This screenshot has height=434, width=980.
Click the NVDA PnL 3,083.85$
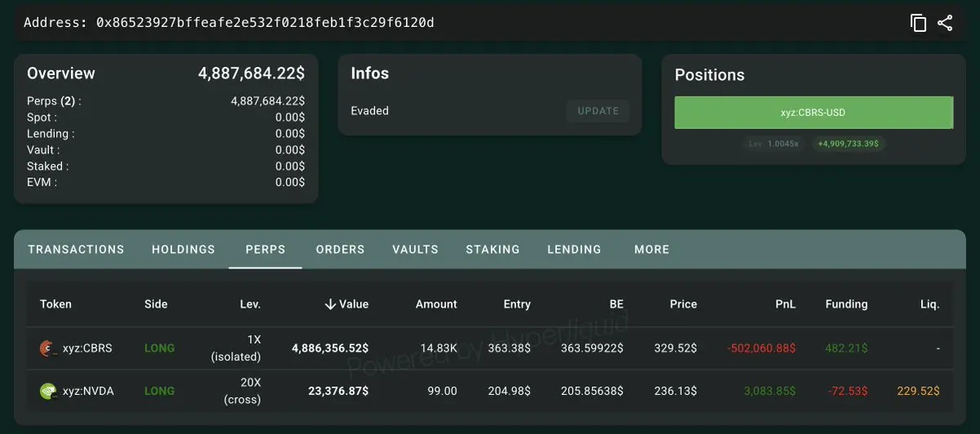click(x=770, y=391)
